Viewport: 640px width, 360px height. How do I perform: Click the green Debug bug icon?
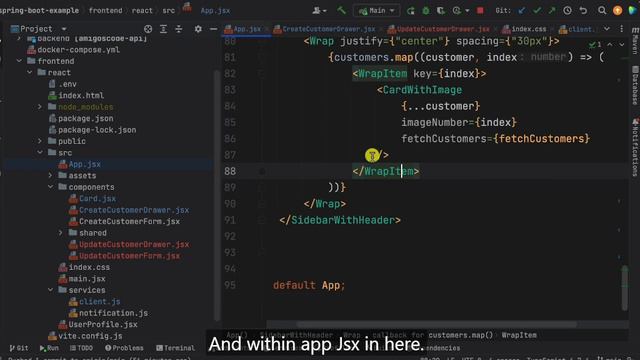click(426, 11)
